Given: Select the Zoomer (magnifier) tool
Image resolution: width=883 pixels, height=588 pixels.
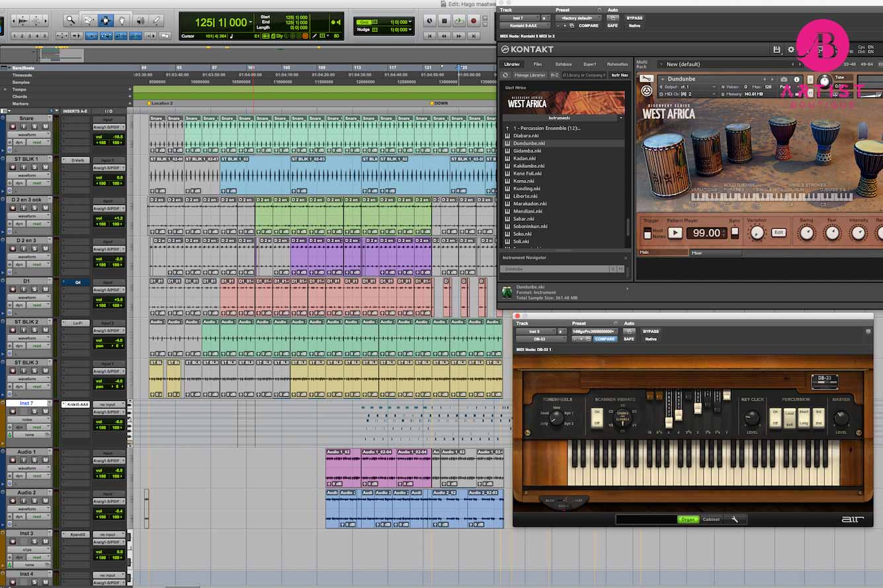Looking at the screenshot, I should point(70,21).
